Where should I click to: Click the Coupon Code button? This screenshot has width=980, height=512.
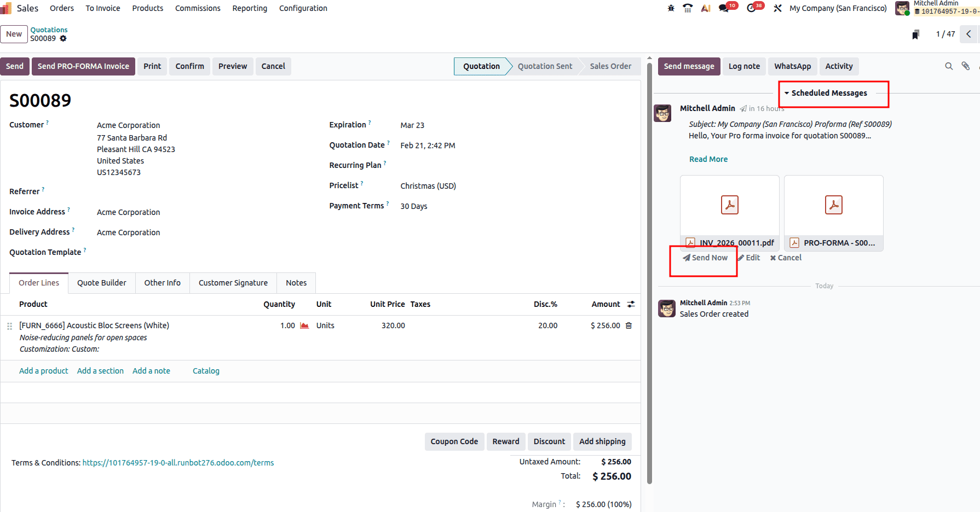pos(454,441)
